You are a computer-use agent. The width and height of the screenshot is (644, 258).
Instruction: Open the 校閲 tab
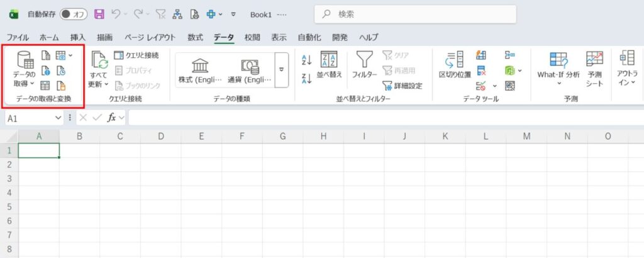pos(252,37)
